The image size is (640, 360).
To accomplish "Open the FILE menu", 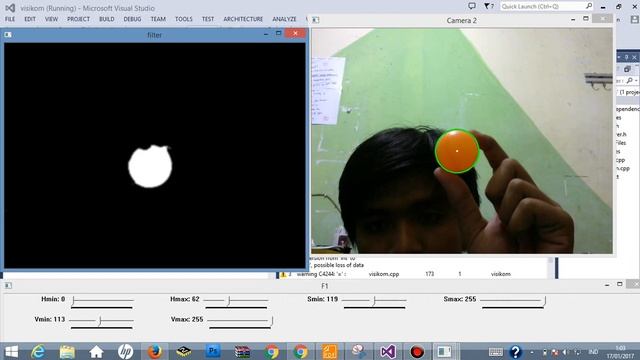I will pyautogui.click(x=10, y=19).
